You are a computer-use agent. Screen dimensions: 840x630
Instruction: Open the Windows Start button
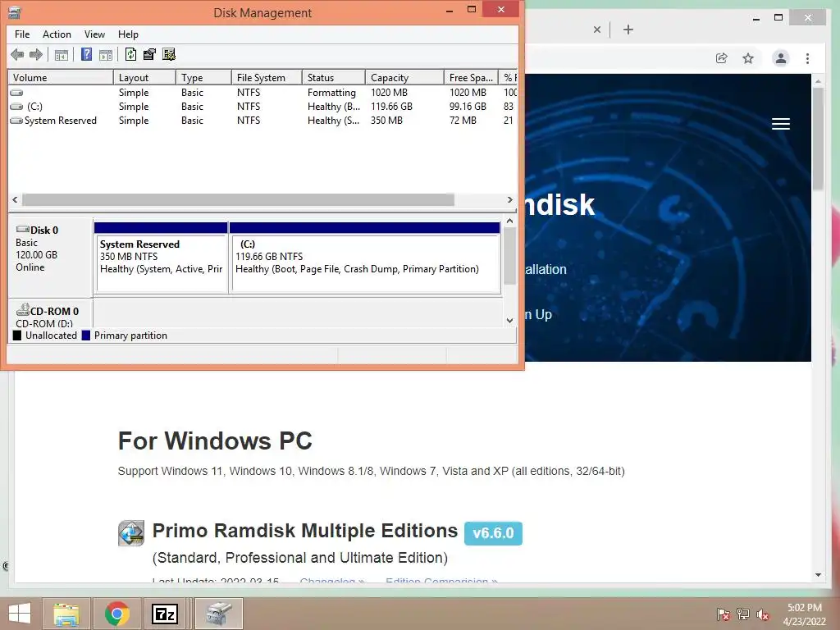[20, 614]
